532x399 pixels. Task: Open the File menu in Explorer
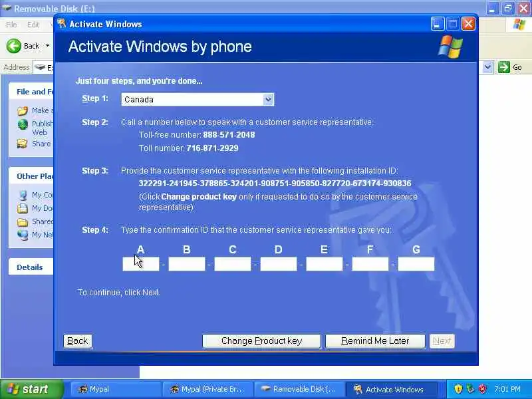tap(11, 25)
